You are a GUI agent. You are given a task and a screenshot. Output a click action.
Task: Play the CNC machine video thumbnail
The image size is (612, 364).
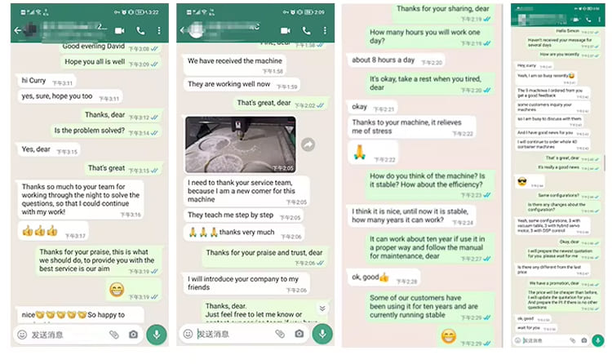pos(241,144)
